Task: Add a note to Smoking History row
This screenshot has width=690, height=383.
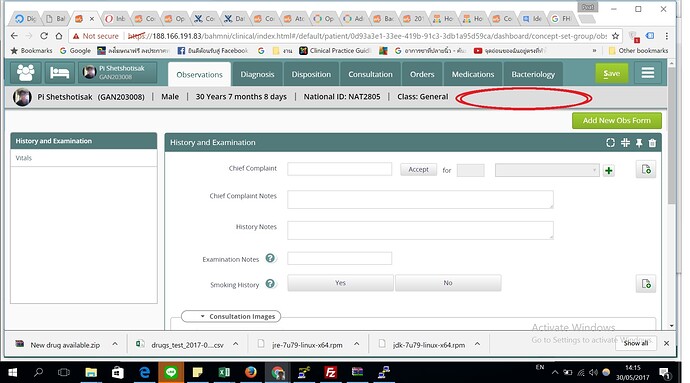Action: pyautogui.click(x=646, y=284)
